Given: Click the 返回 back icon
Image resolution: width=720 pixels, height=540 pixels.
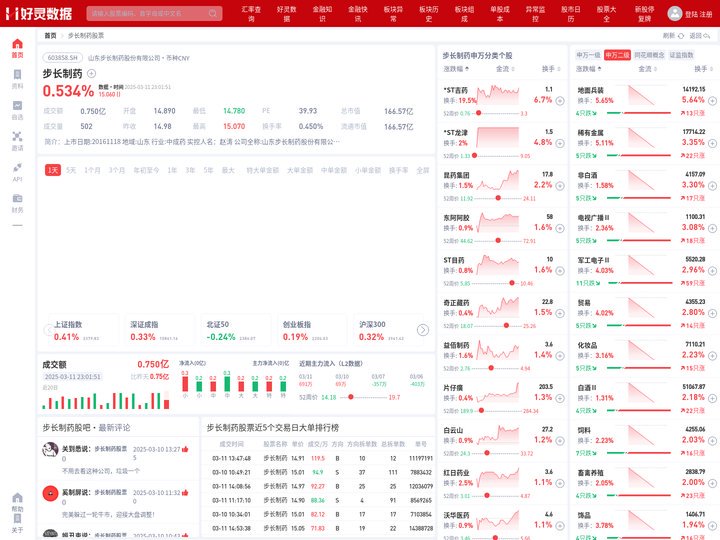Looking at the screenshot, I should pos(707,36).
